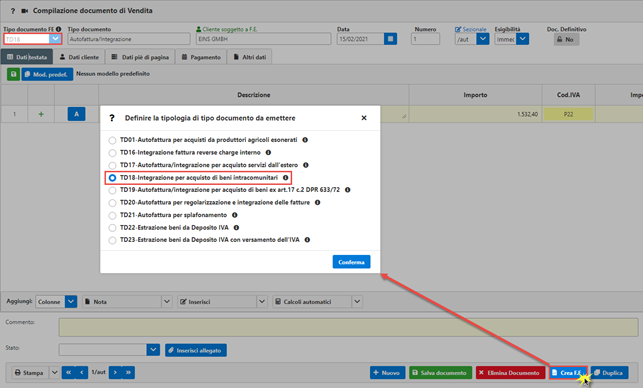Select TD22 Estrazione beni da Deposito IVA

(x=112, y=228)
